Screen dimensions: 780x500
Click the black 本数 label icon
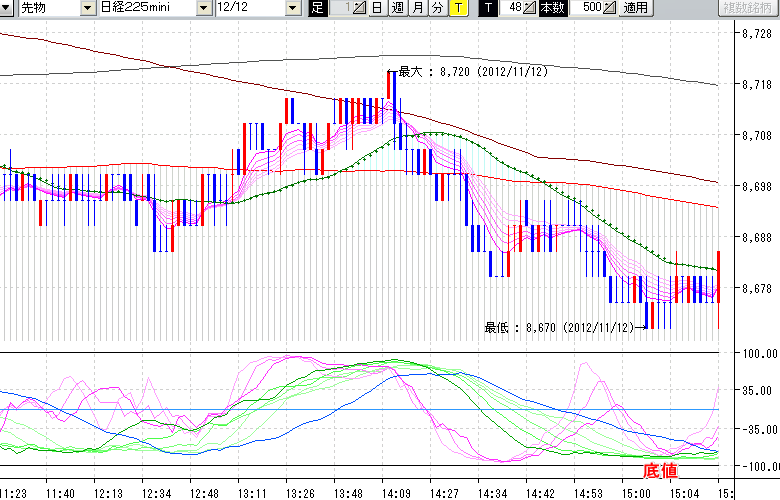tap(551, 8)
